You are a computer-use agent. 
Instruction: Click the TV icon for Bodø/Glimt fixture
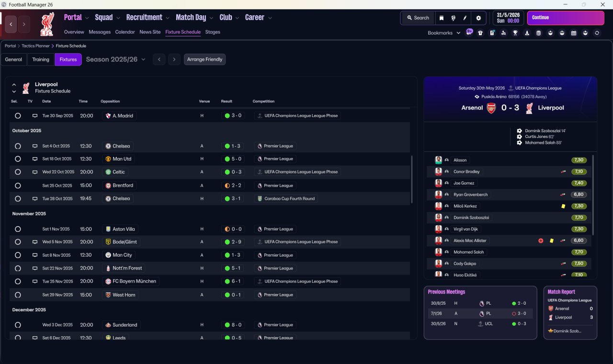(35, 242)
